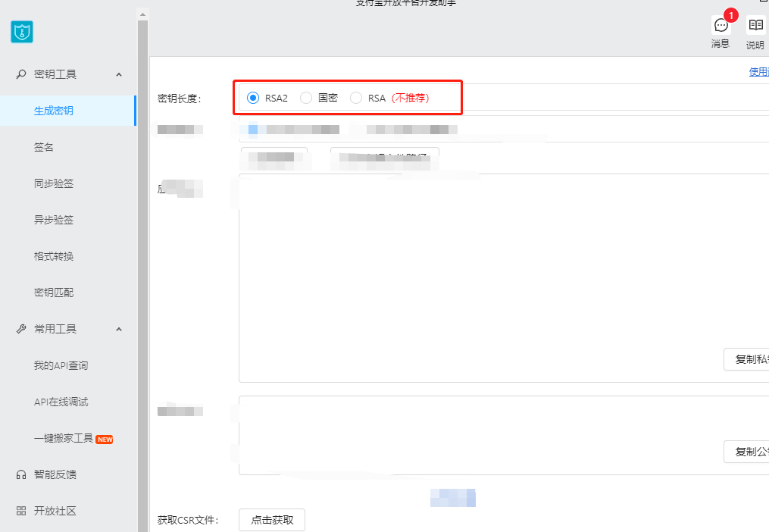
Task: Open the 消息 messages icon
Action: pos(721,26)
